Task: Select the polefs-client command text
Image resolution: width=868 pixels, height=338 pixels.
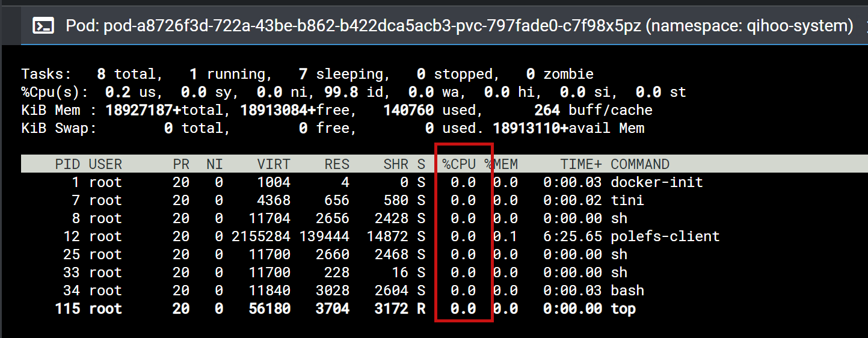Action: [665, 236]
